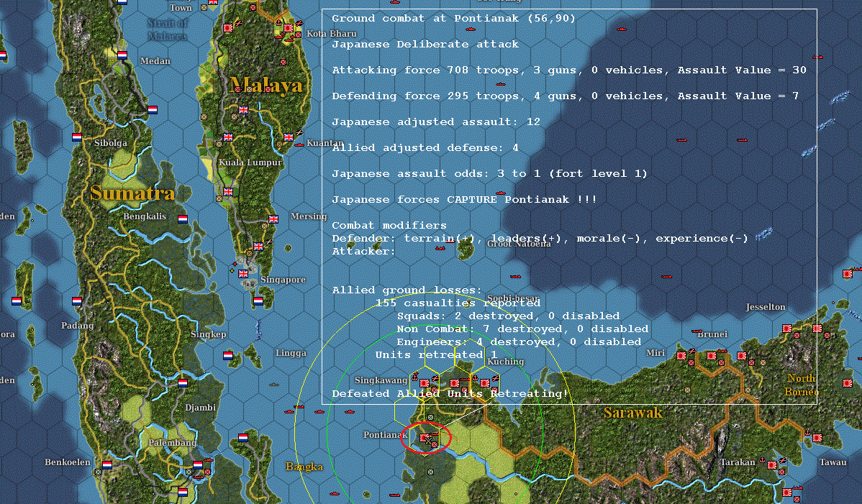862x504 pixels.
Task: Click the 'Japanese Deliberate attack' line
Action: 425,44
